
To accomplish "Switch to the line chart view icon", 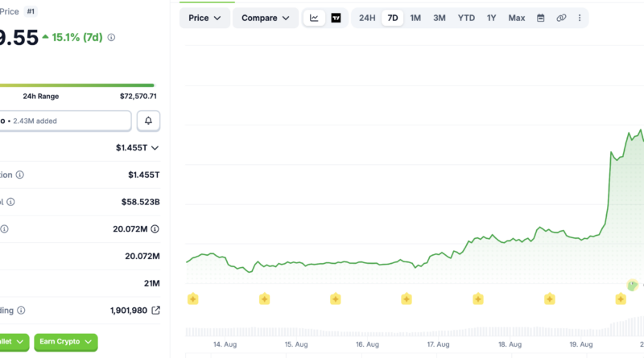I will 314,18.
